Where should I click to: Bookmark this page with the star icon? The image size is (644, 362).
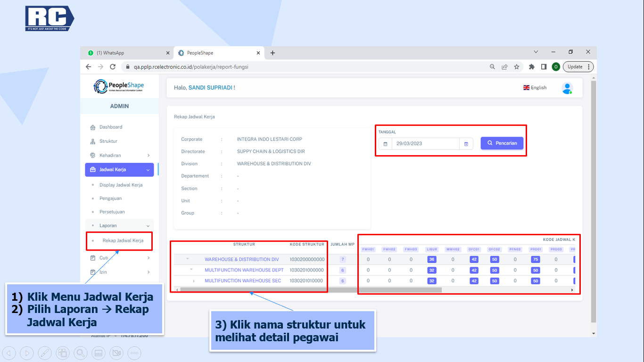[517, 67]
